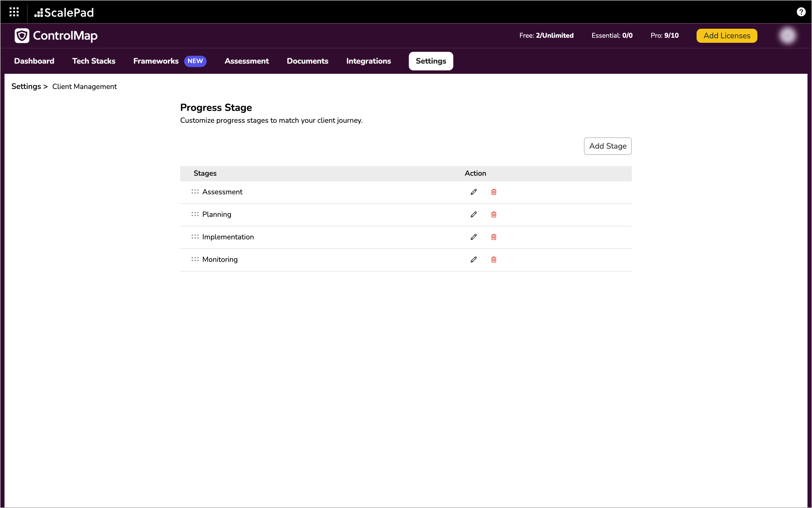
Task: Grab the Implementation stage drag handle
Action: point(195,237)
